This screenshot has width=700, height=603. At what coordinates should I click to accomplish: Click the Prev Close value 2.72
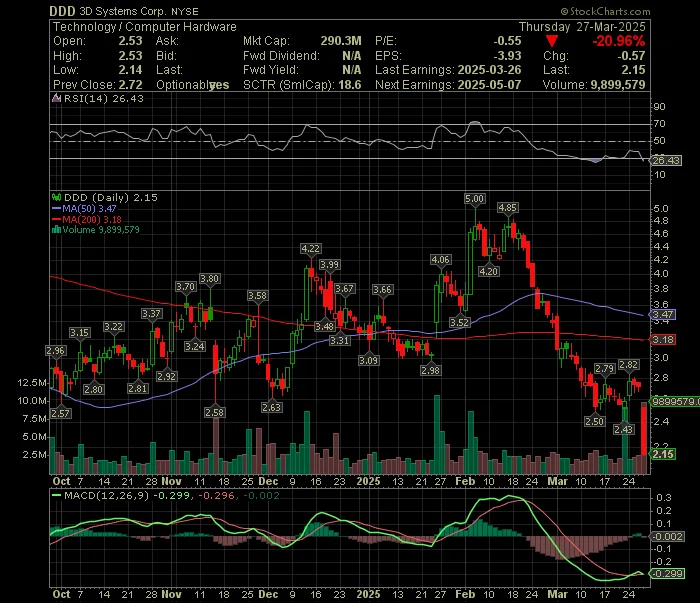130,85
